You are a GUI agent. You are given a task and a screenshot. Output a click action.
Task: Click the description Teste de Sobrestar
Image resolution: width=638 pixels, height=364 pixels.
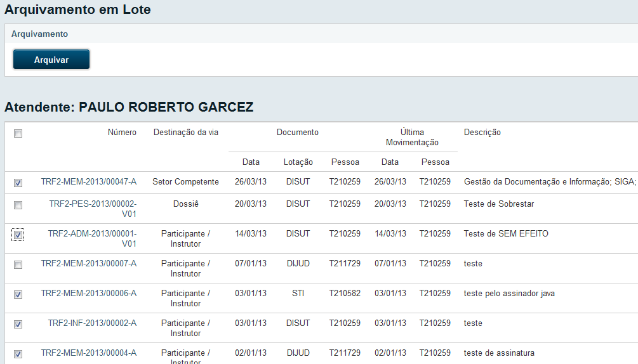(499, 204)
